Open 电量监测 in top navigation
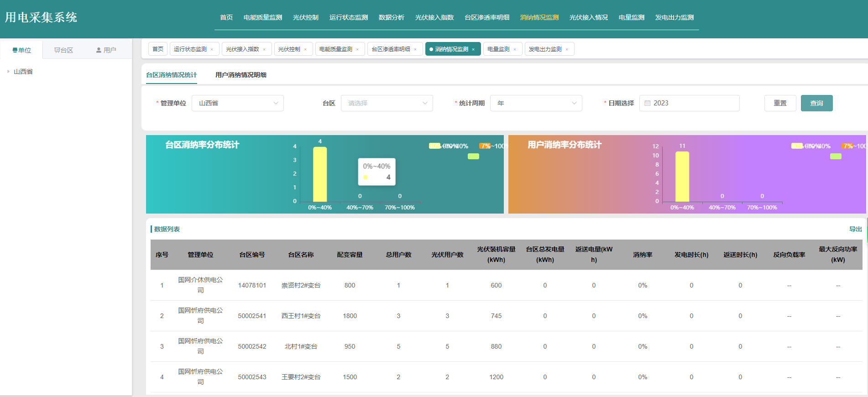Image resolution: width=868 pixels, height=397 pixels. pyautogui.click(x=632, y=17)
